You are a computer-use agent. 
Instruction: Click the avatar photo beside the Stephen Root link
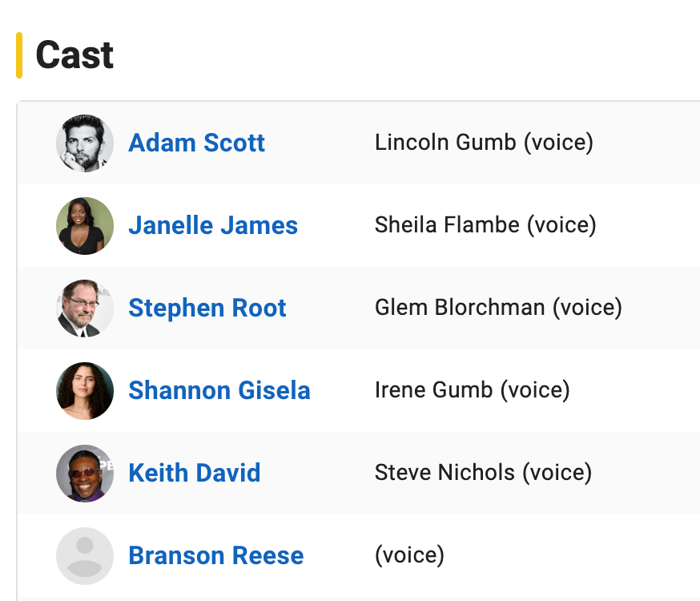tap(85, 308)
